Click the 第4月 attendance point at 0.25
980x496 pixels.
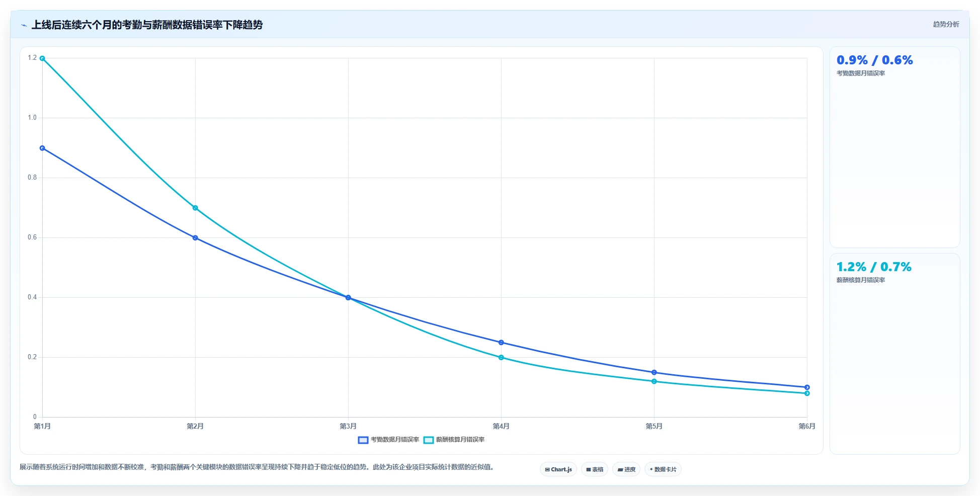point(501,342)
